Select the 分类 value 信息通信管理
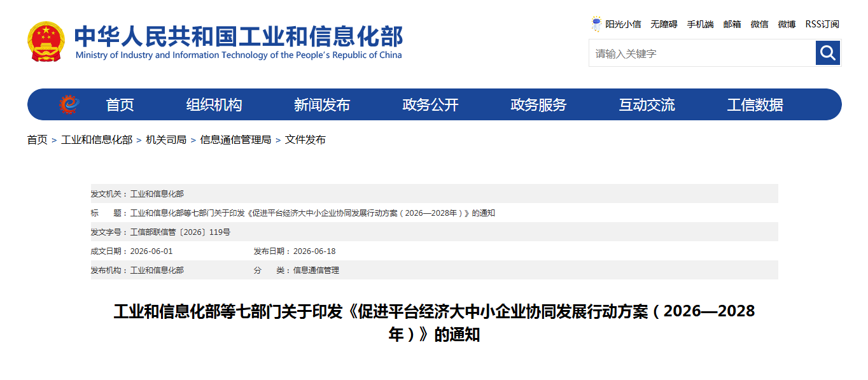This screenshot has width=868, height=380. tap(316, 271)
